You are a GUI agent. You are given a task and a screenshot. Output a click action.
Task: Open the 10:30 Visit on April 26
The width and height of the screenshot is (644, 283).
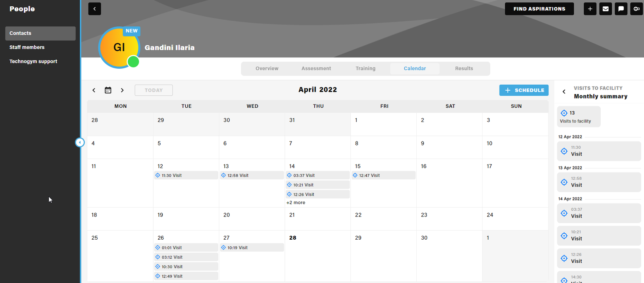click(186, 267)
